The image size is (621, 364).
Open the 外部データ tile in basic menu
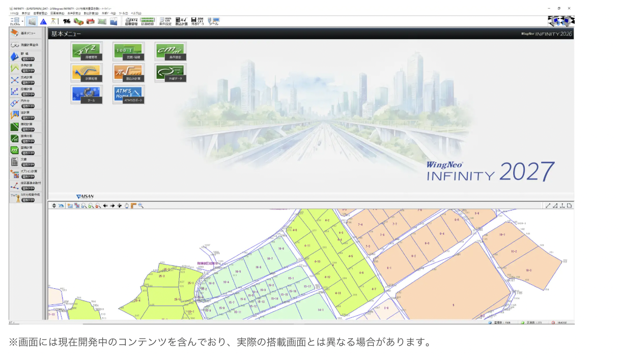tap(171, 73)
